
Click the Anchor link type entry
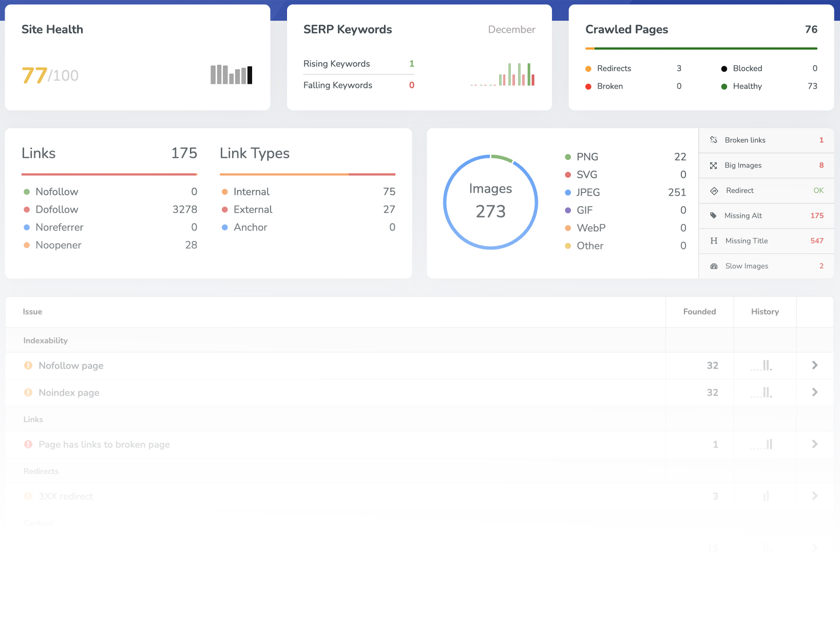[x=309, y=227]
